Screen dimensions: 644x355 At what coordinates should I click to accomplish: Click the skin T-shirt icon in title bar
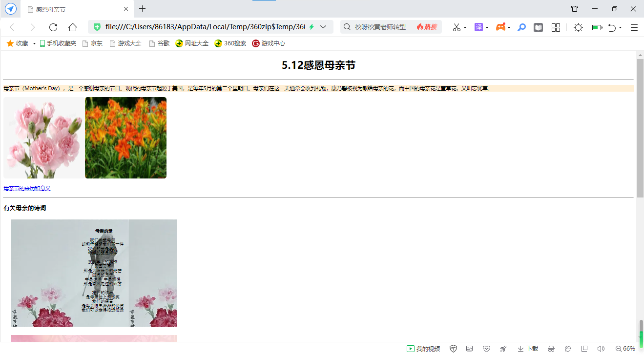coord(575,9)
